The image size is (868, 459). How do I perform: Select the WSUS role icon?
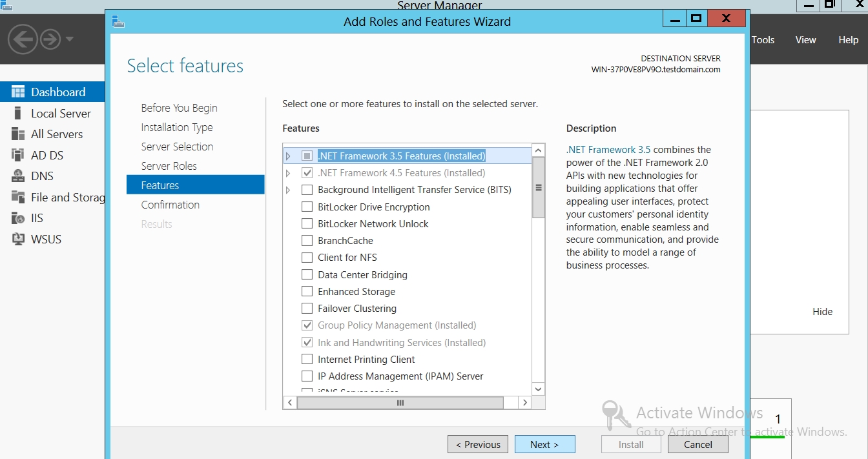(18, 239)
